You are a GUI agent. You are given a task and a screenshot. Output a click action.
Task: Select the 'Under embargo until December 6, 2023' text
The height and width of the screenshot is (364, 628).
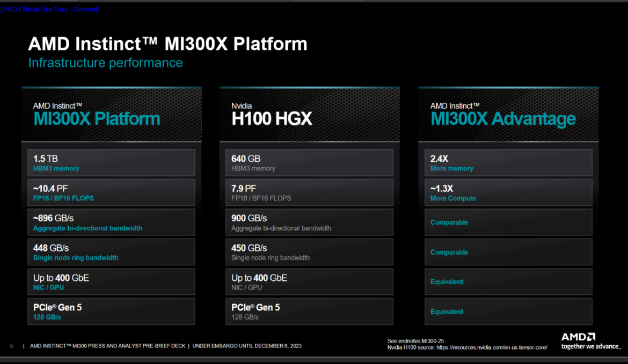point(247,346)
